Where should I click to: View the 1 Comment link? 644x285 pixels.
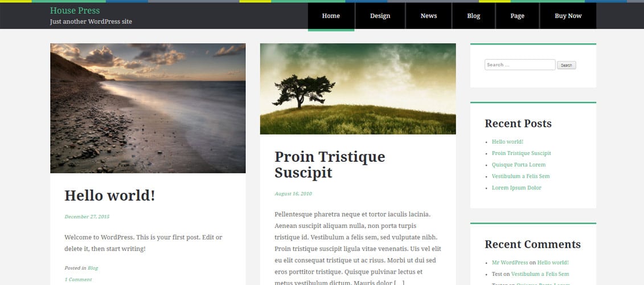tap(78, 279)
